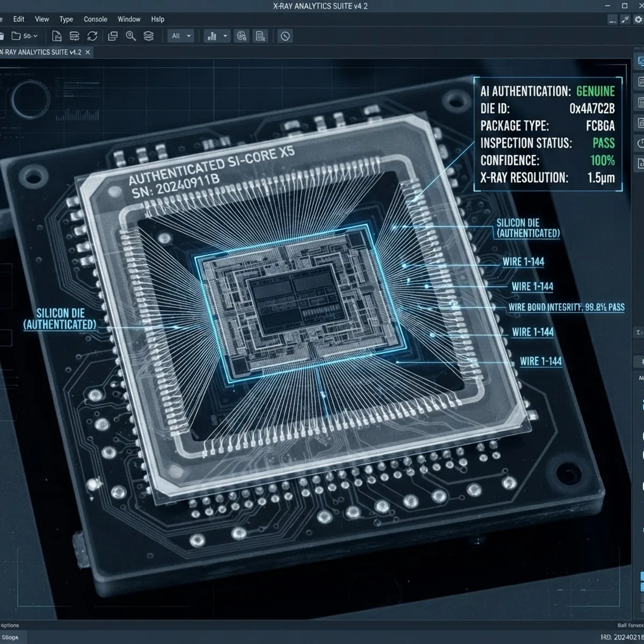The width and height of the screenshot is (644, 644).
Task: Open the Window menu
Action: pos(129,19)
